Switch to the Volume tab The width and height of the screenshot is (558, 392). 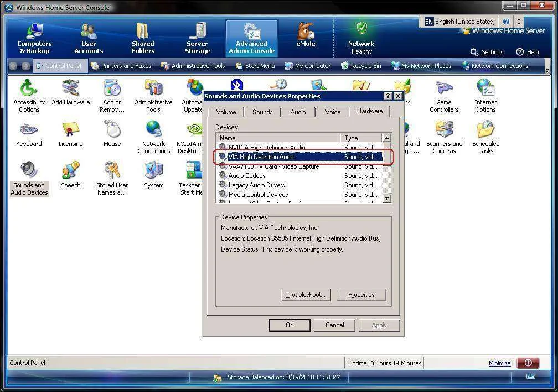[226, 112]
